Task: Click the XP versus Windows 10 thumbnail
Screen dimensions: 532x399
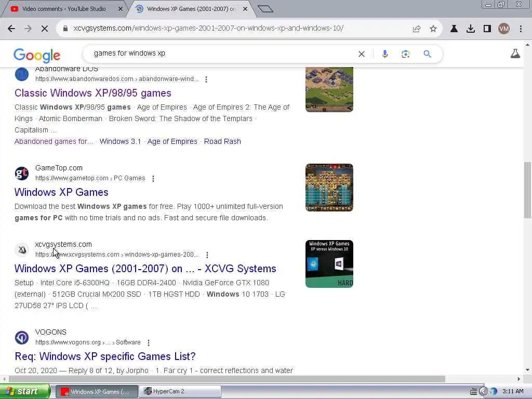Action: tap(329, 264)
